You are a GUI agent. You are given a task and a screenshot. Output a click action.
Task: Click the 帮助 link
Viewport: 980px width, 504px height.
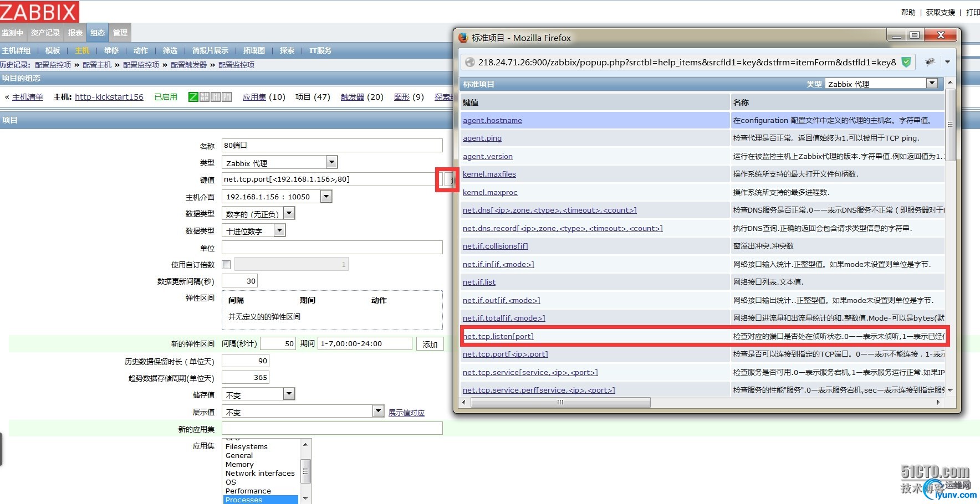(908, 12)
